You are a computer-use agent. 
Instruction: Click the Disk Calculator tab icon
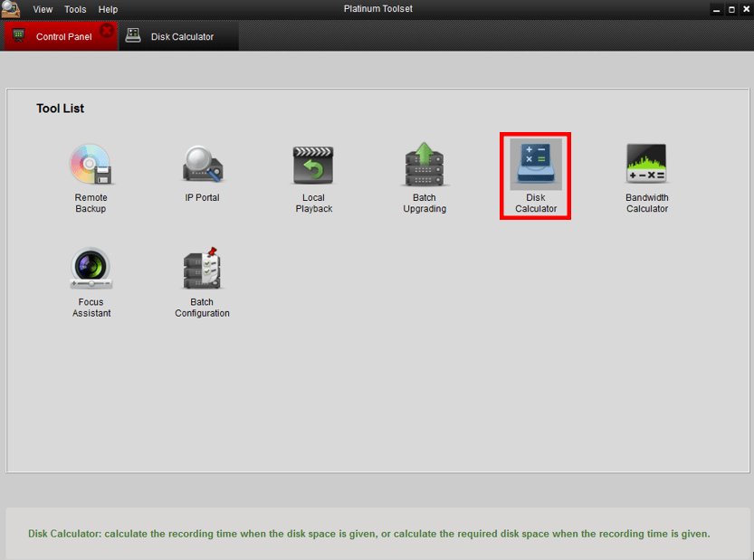[x=133, y=35]
